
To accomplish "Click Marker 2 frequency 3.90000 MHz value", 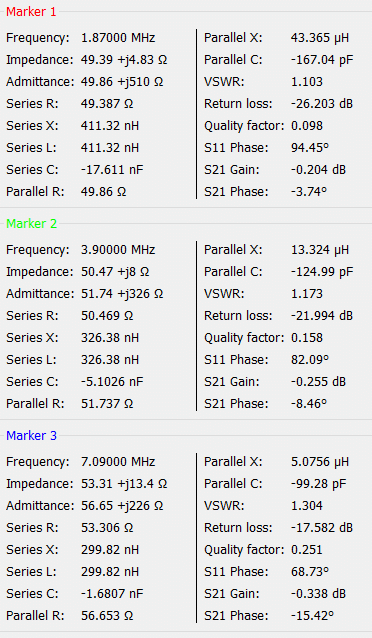I will (x=118, y=250).
